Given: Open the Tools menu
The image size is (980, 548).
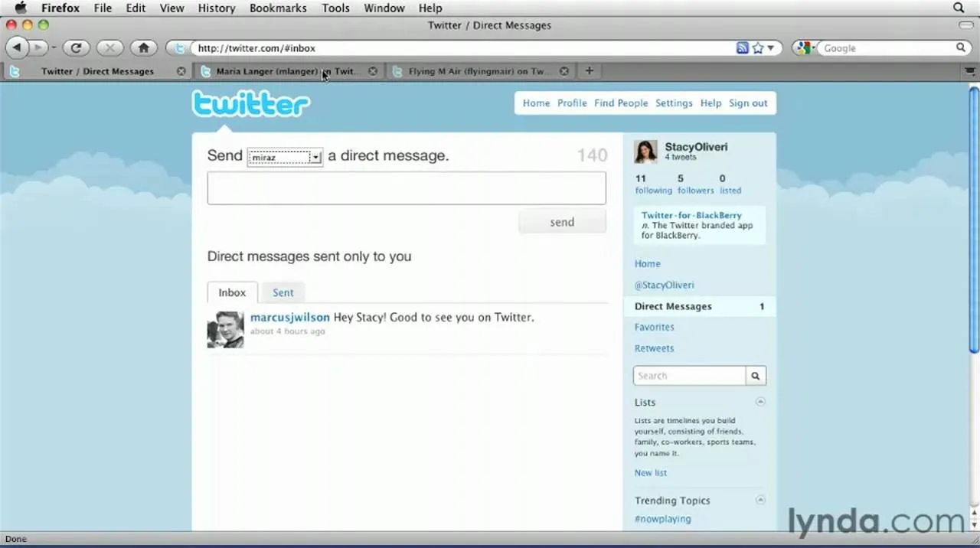Looking at the screenshot, I should pos(335,8).
